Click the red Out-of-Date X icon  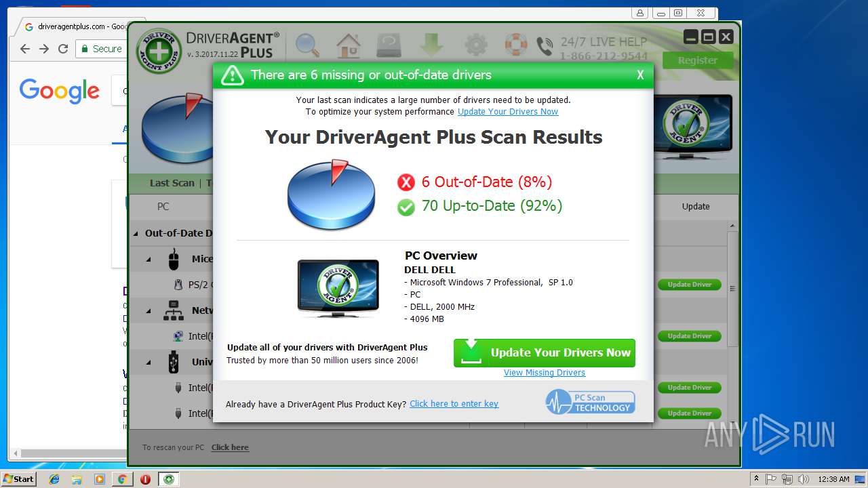[406, 182]
